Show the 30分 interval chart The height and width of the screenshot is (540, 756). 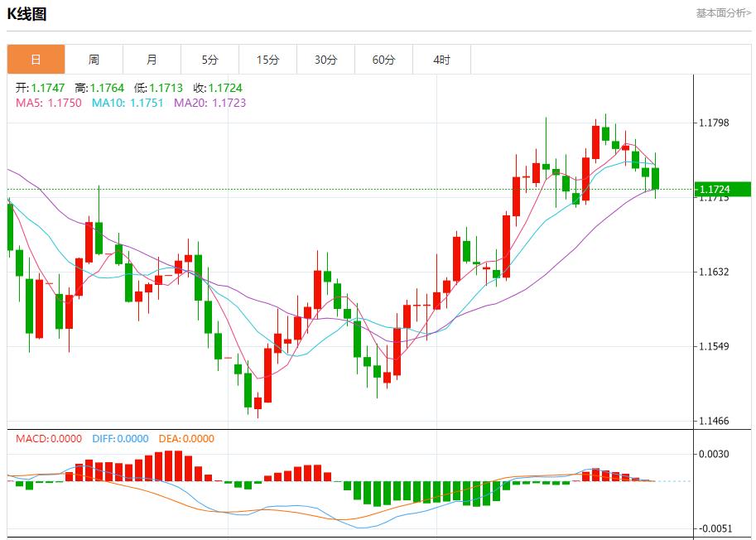click(325, 60)
